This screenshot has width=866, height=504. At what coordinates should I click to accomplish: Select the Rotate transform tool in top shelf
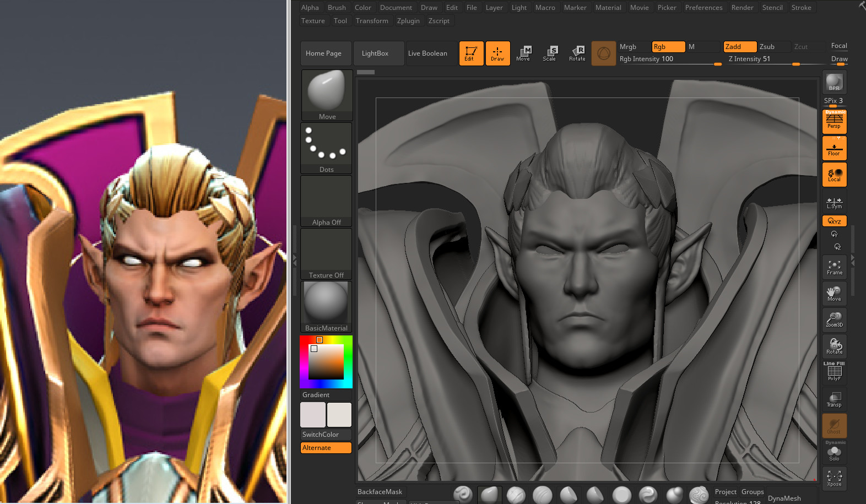tap(577, 53)
